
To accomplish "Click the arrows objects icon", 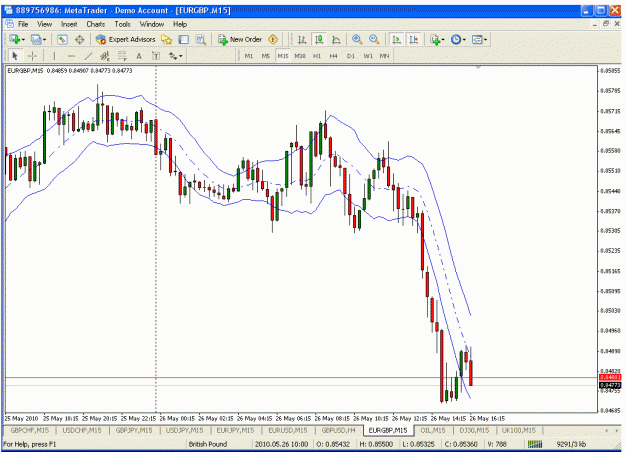I will (173, 56).
